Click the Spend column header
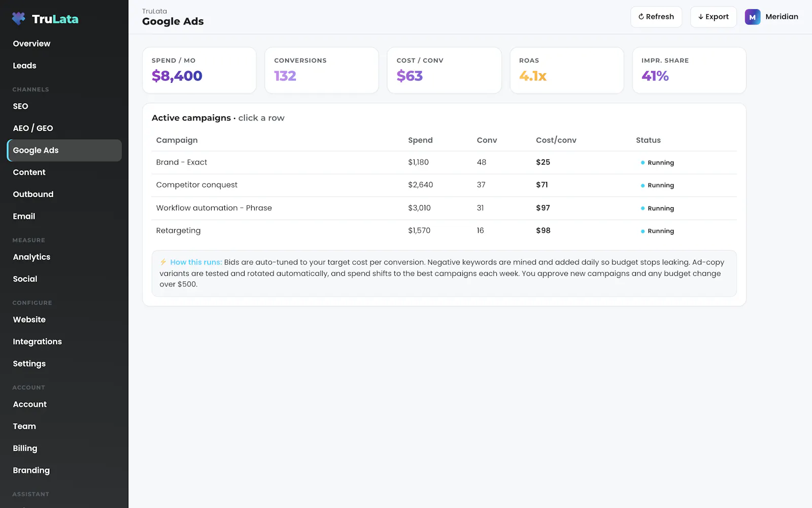 click(420, 140)
